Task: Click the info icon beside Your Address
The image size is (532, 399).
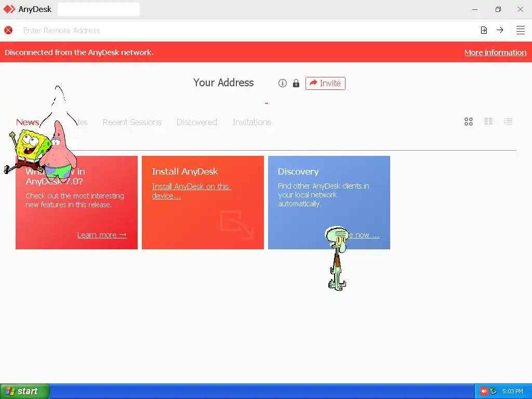Action: point(282,83)
